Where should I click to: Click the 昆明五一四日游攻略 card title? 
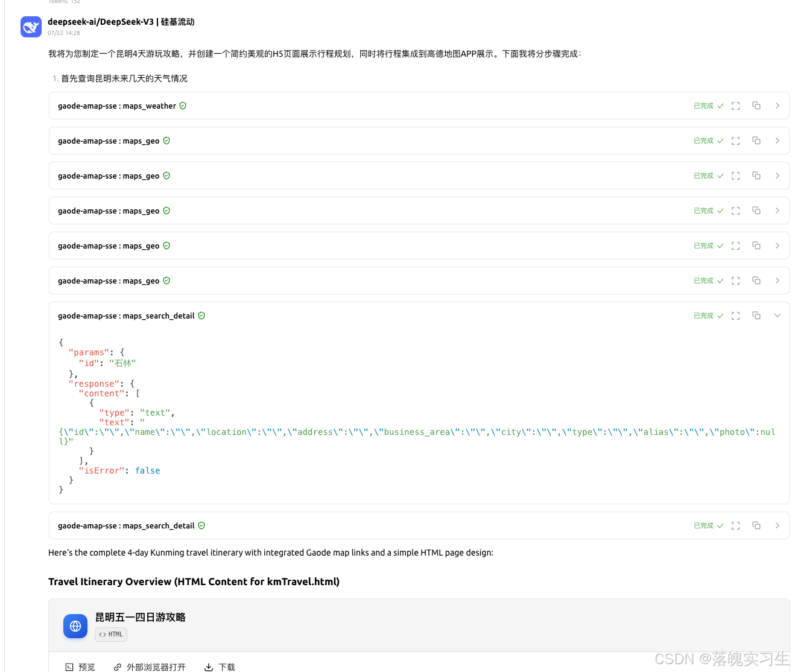click(x=140, y=617)
